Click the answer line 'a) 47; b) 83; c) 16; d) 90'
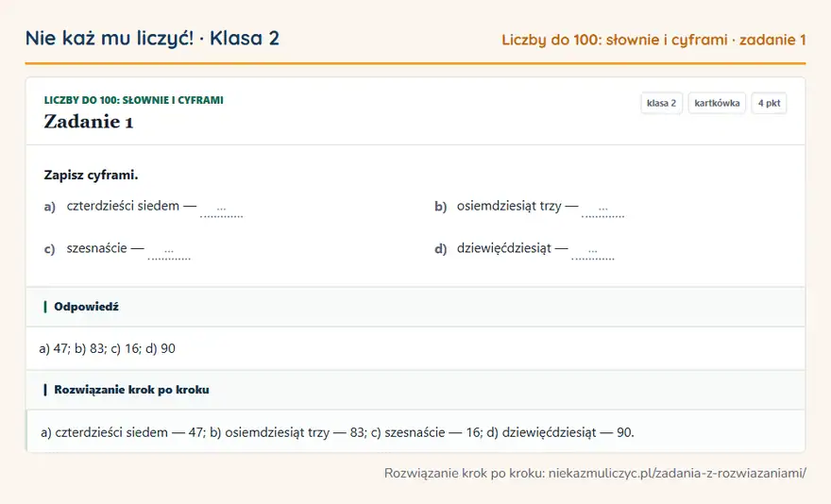 (x=108, y=348)
